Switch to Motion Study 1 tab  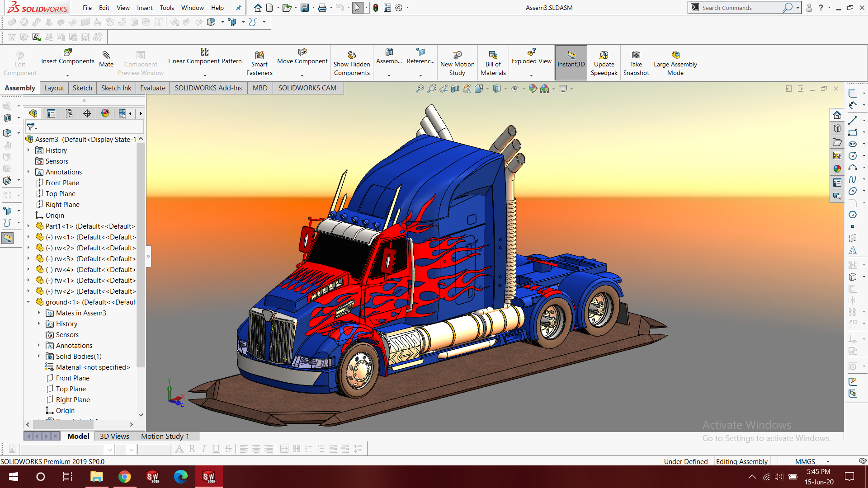pyautogui.click(x=165, y=436)
